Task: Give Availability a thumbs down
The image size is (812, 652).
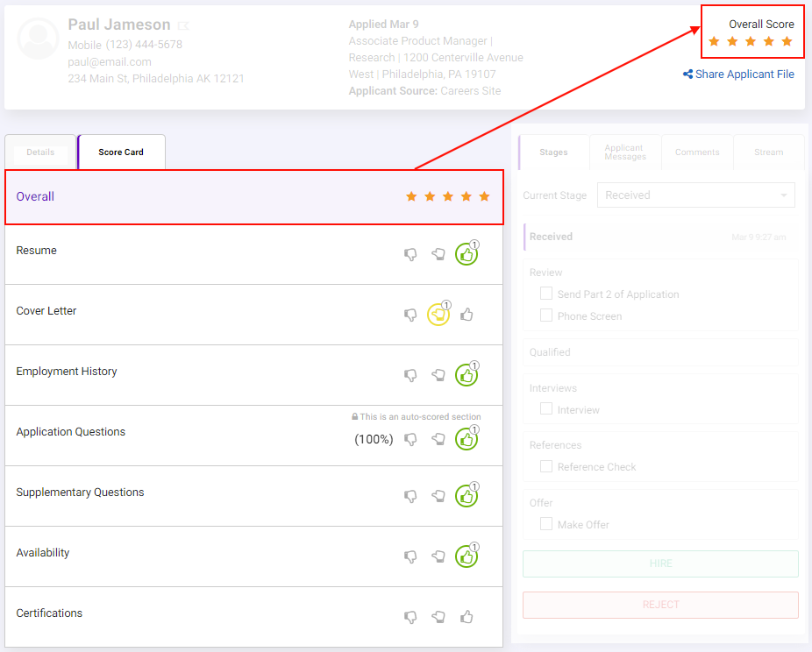Action: pos(410,557)
